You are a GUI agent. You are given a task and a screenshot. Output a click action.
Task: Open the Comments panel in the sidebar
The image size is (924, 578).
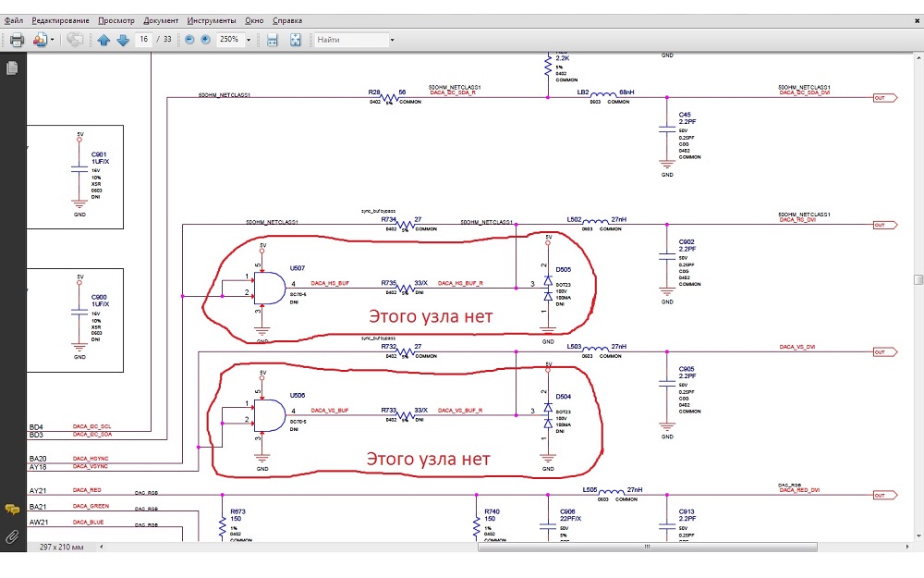12,510
